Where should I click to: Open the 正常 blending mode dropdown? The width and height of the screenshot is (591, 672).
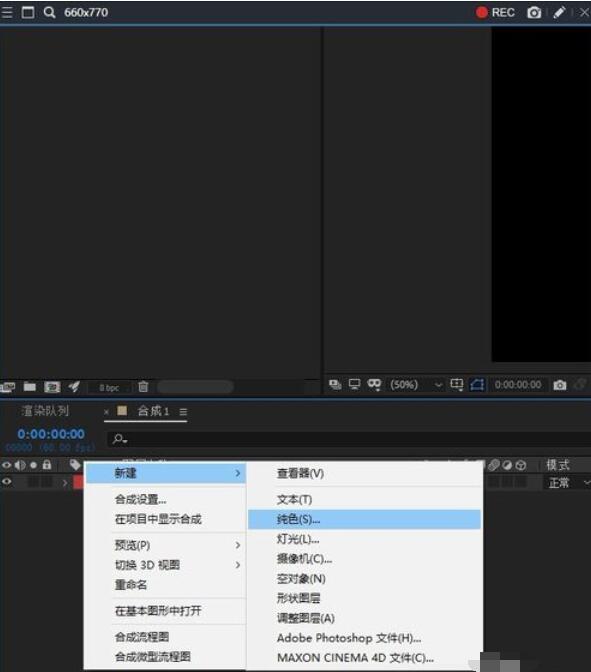coord(568,483)
